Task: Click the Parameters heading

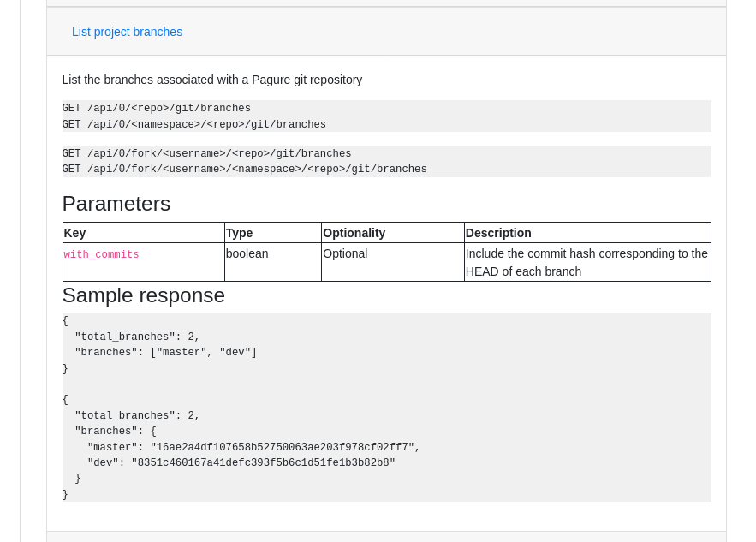Action: [x=116, y=204]
